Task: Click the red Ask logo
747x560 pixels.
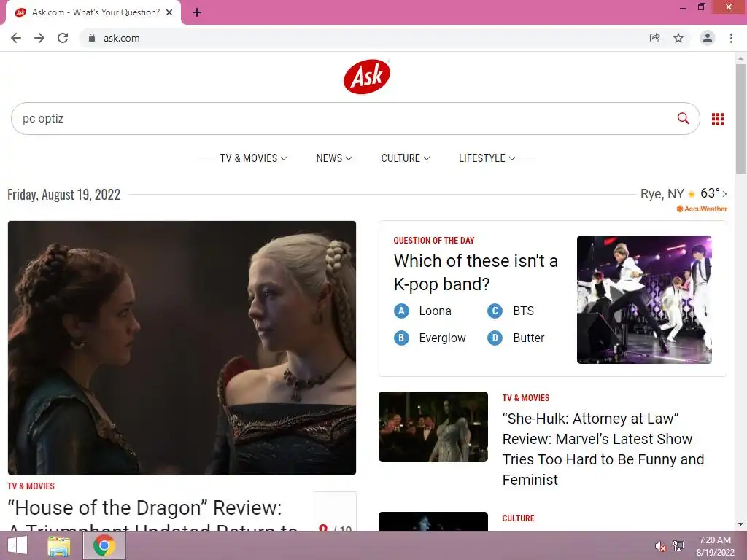Action: point(367,77)
